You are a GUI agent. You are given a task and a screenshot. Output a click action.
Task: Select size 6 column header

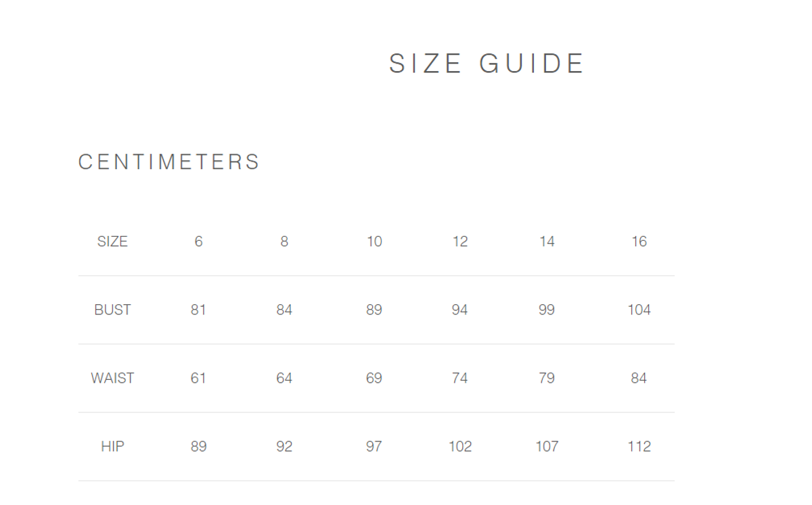point(198,242)
